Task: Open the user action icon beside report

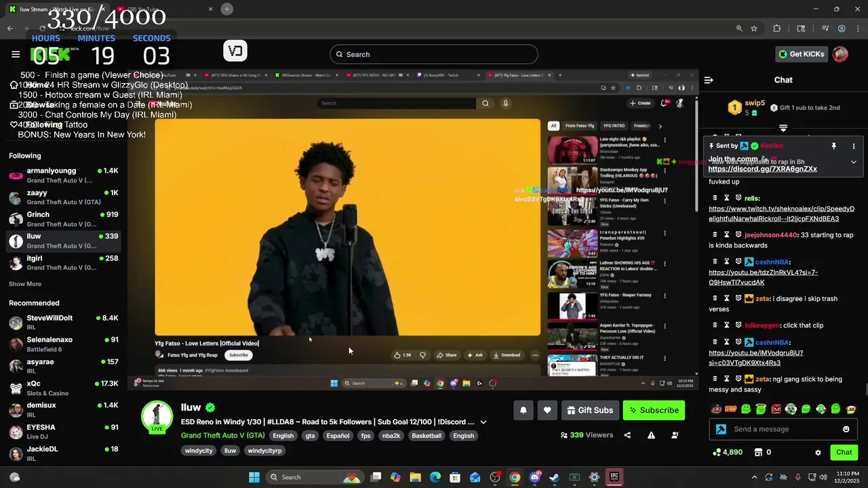Action: point(675,435)
